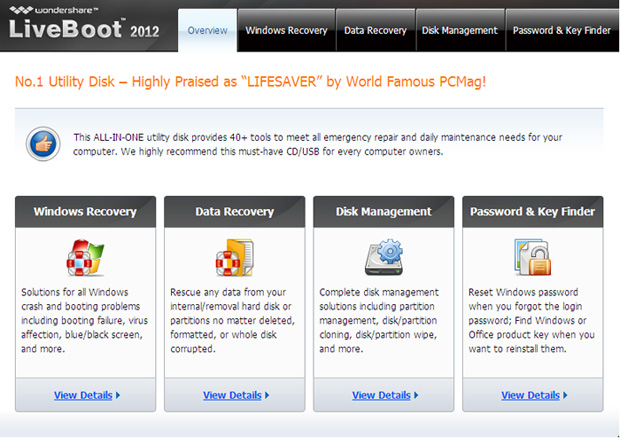
Task: Go to the Disk Management tab
Action: [460, 30]
